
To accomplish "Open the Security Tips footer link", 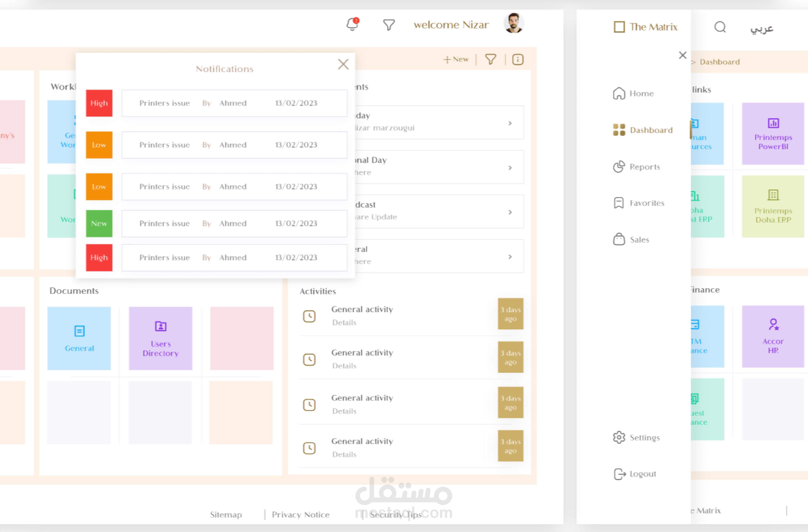I will (396, 515).
